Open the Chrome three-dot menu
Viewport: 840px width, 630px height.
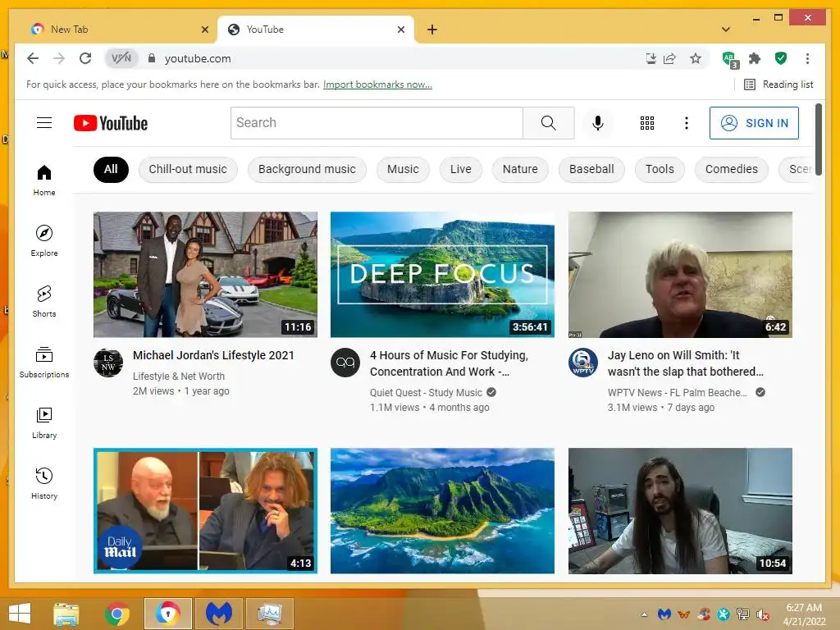pos(807,58)
